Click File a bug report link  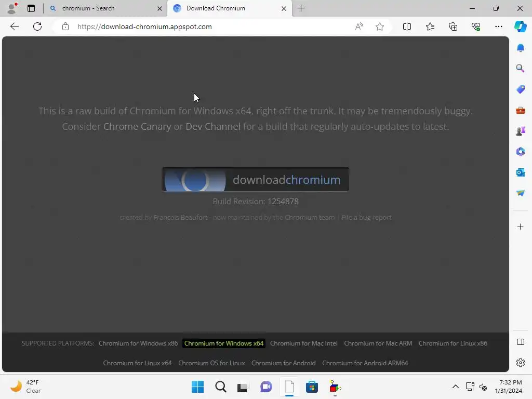tap(366, 218)
